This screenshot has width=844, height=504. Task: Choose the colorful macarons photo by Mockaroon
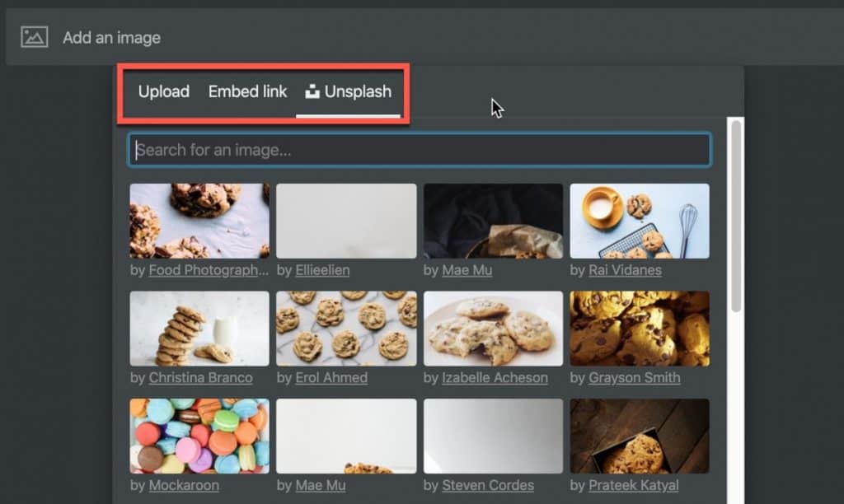coord(199,436)
